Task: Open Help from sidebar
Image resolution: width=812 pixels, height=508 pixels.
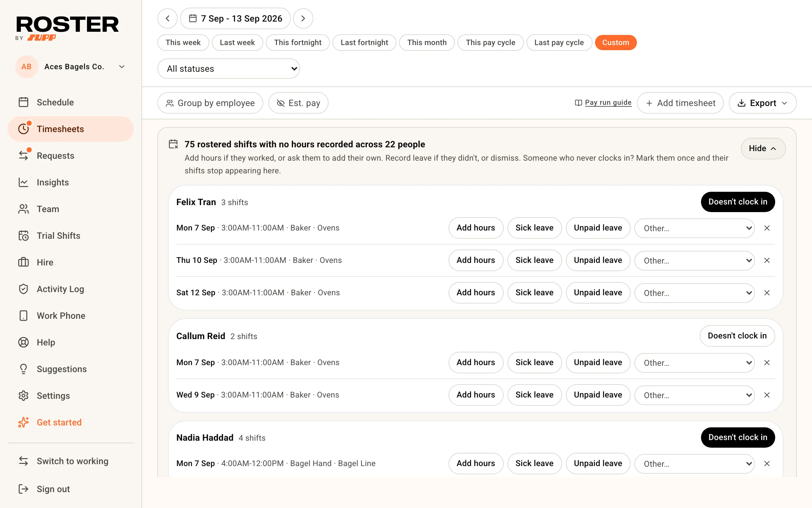Action: tap(71, 342)
